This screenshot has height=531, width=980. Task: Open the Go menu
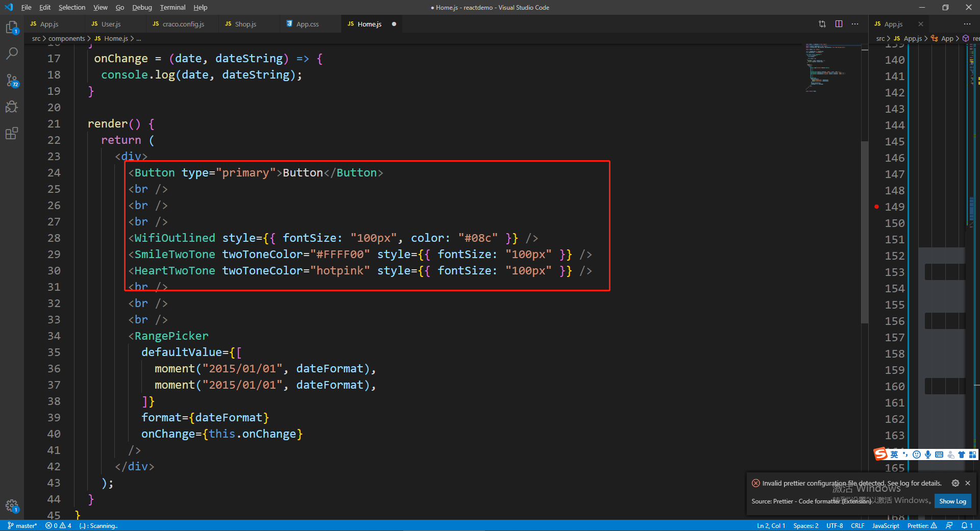120,7
